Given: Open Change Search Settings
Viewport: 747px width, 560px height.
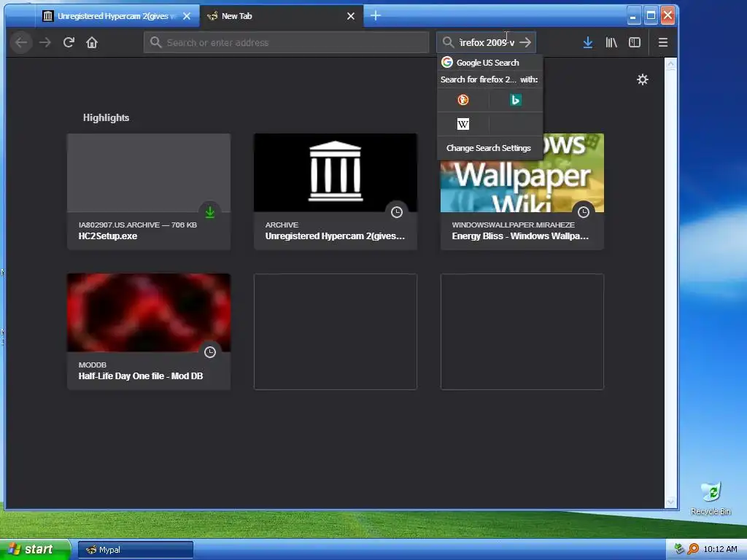Looking at the screenshot, I should pyautogui.click(x=489, y=148).
